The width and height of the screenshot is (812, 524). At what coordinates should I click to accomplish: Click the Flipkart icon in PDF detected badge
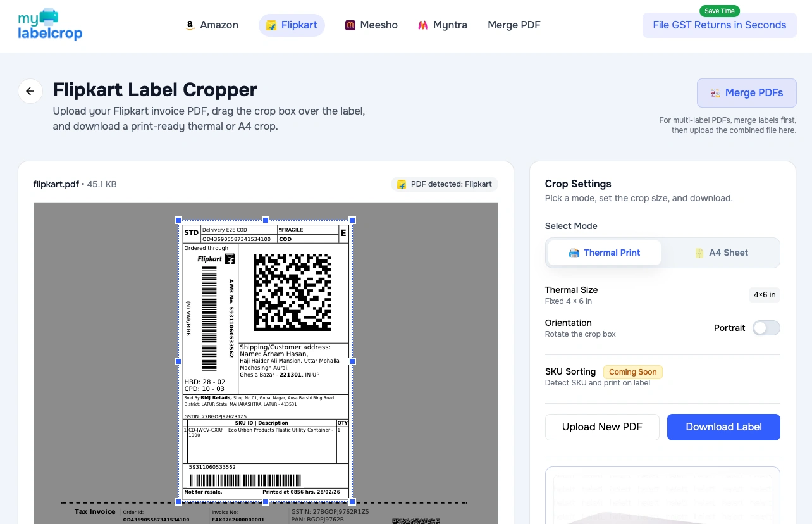[x=401, y=184]
